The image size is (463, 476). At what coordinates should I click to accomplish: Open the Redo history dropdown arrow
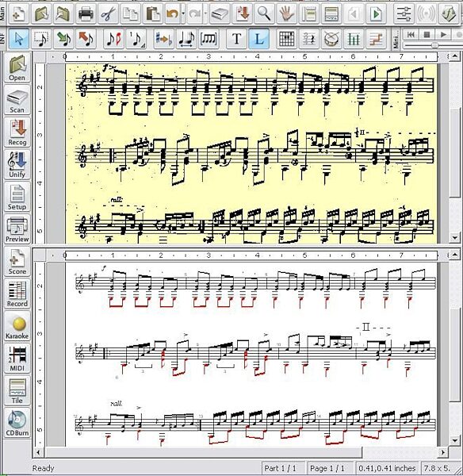tap(205, 13)
